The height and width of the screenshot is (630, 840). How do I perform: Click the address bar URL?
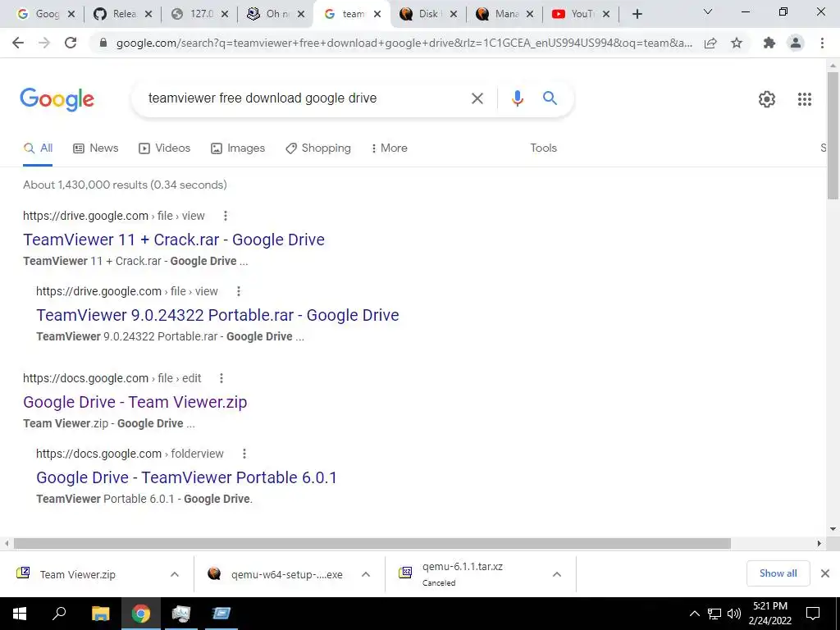(x=404, y=43)
